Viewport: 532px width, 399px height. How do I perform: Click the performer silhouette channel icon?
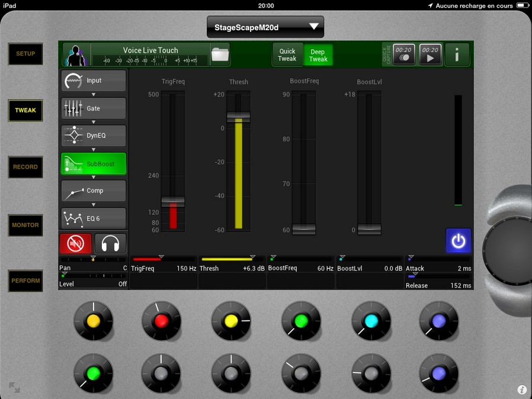point(75,54)
